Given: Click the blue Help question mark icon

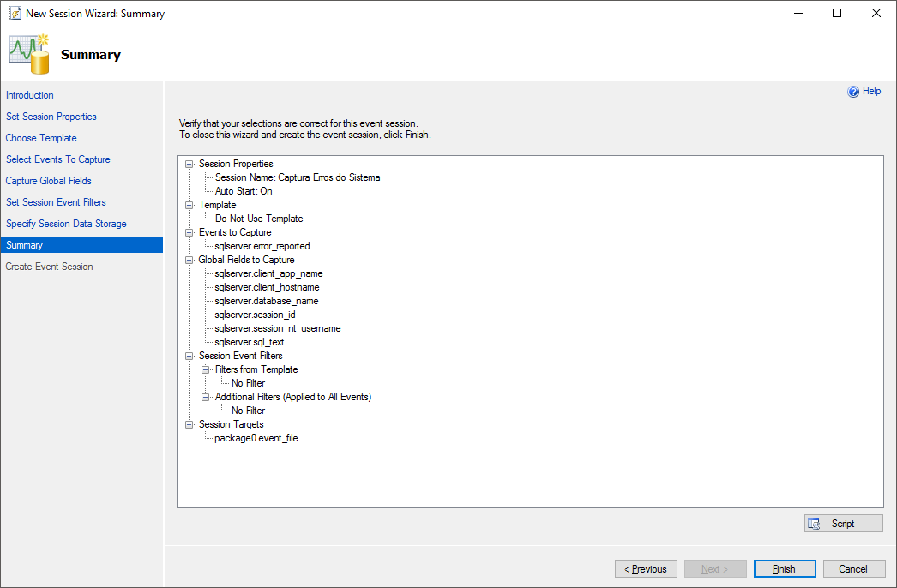Looking at the screenshot, I should (853, 92).
